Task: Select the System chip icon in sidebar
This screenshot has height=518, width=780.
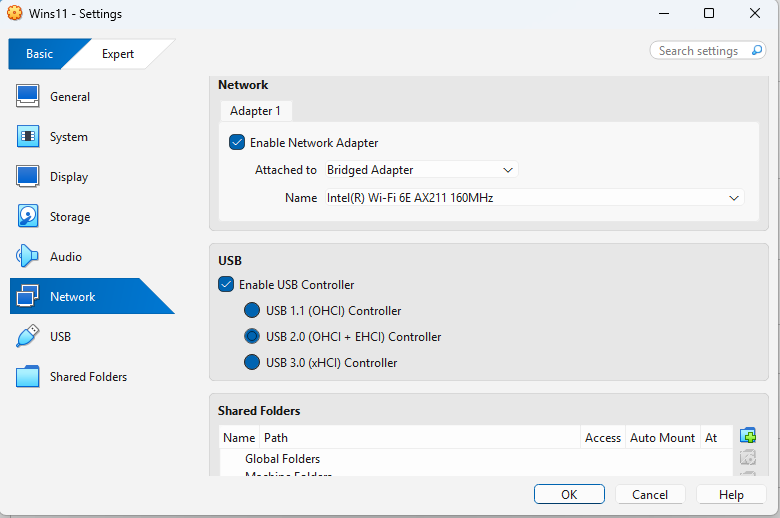Action: 29,137
